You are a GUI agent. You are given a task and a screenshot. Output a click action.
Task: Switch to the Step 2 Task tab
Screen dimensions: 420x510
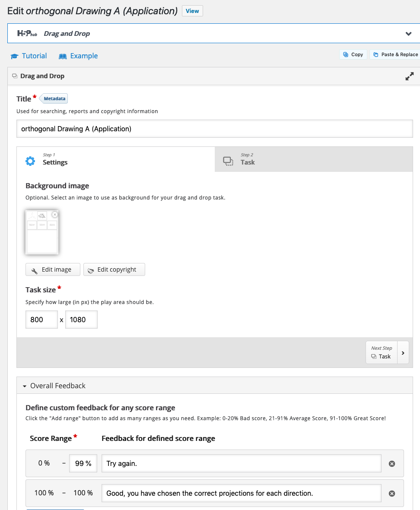coord(314,159)
